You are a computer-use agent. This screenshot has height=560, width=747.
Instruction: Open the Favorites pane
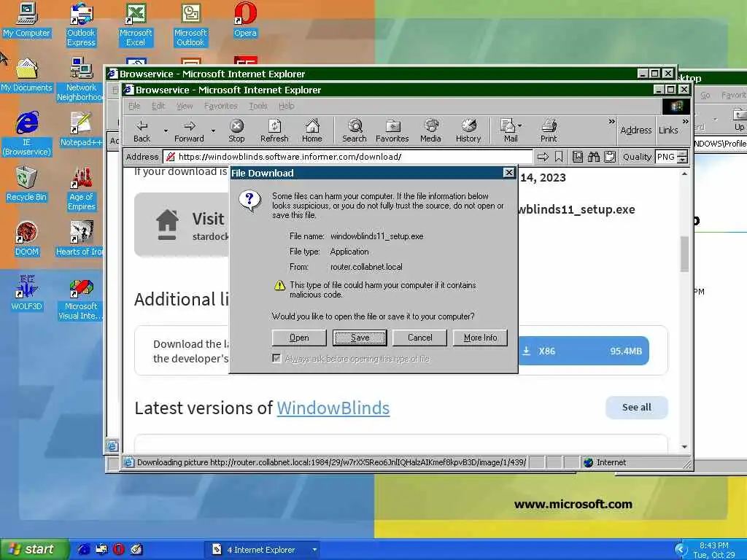pyautogui.click(x=392, y=131)
